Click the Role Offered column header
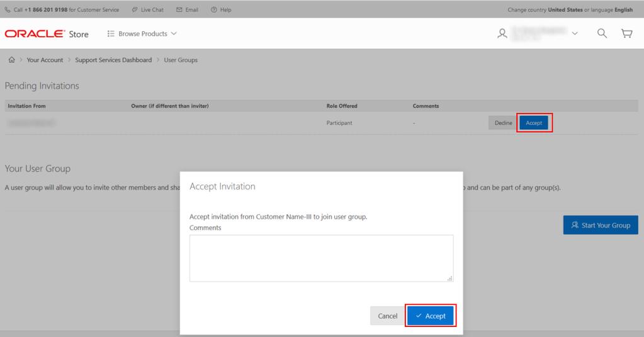 click(342, 106)
